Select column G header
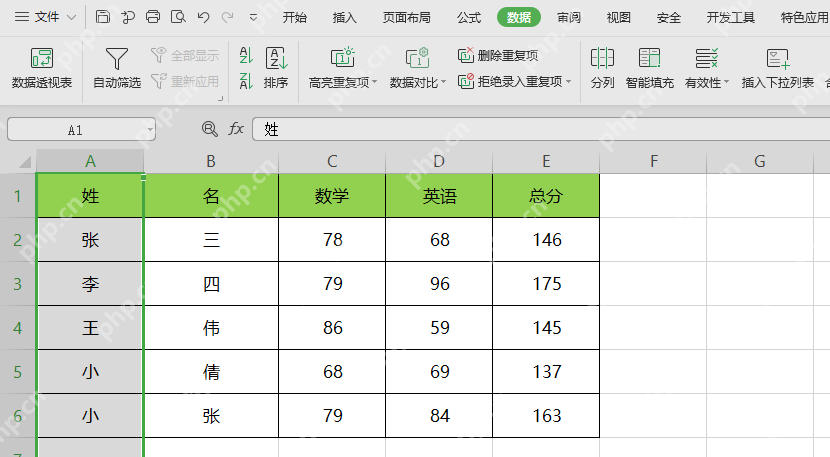 (x=760, y=161)
